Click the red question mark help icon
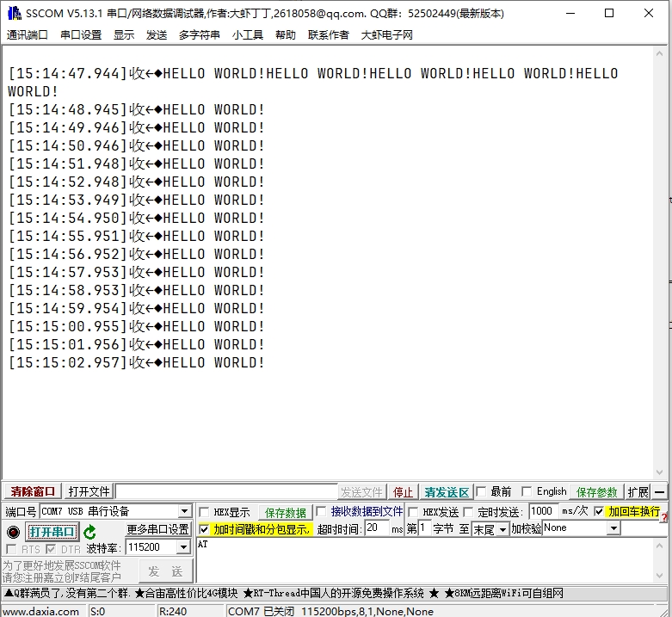672x617 pixels. tap(664, 517)
